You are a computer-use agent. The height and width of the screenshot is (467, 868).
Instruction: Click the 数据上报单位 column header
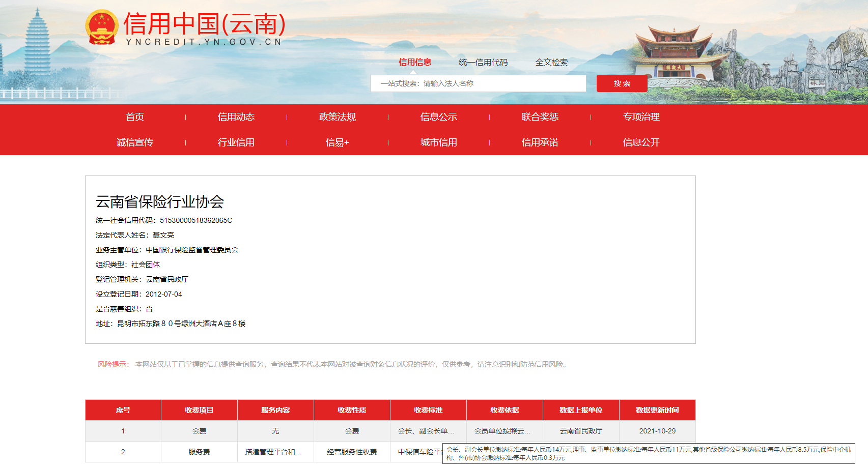[x=581, y=410]
